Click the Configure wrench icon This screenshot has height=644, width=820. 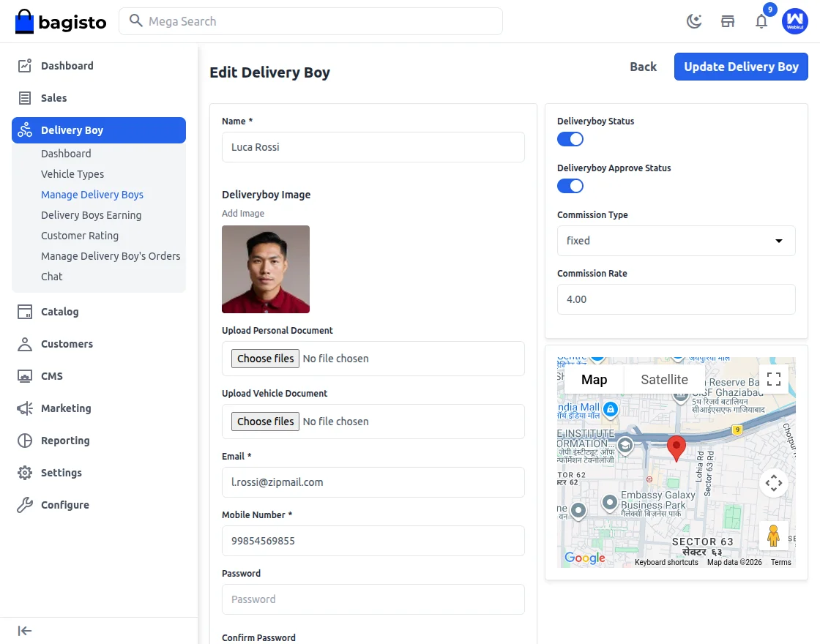coord(23,504)
